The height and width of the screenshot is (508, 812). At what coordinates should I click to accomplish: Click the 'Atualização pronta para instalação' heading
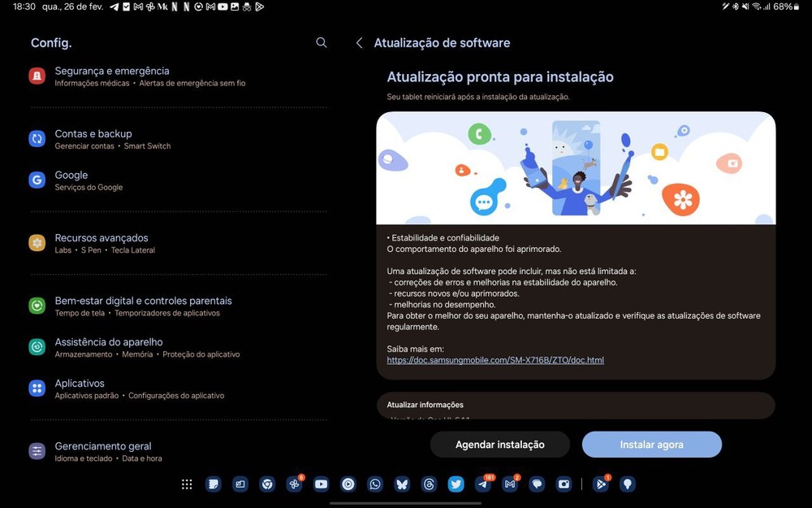click(500, 77)
